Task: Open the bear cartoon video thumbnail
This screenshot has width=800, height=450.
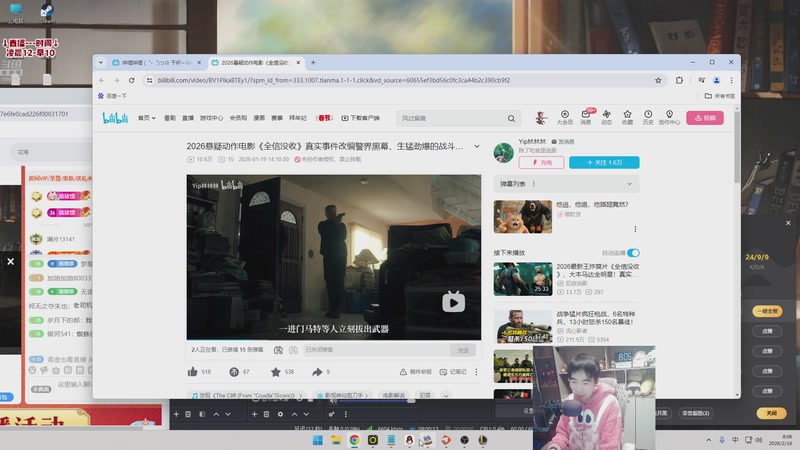Action: point(522,217)
